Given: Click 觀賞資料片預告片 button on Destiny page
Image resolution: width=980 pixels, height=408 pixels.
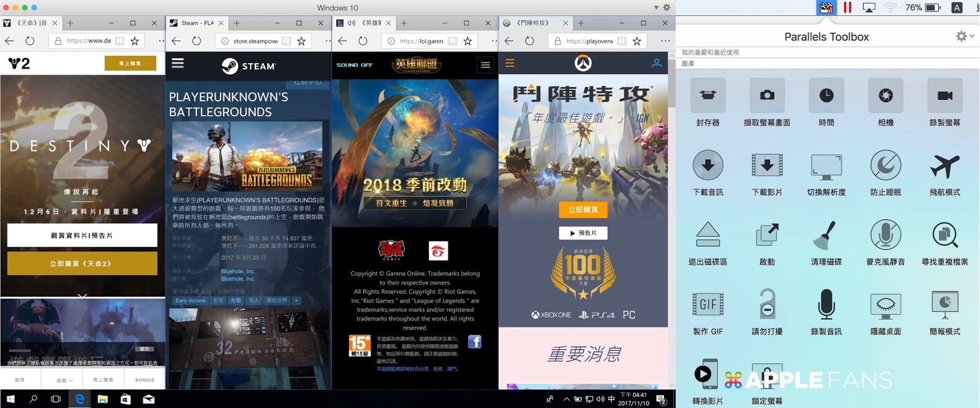Looking at the screenshot, I should (82, 235).
